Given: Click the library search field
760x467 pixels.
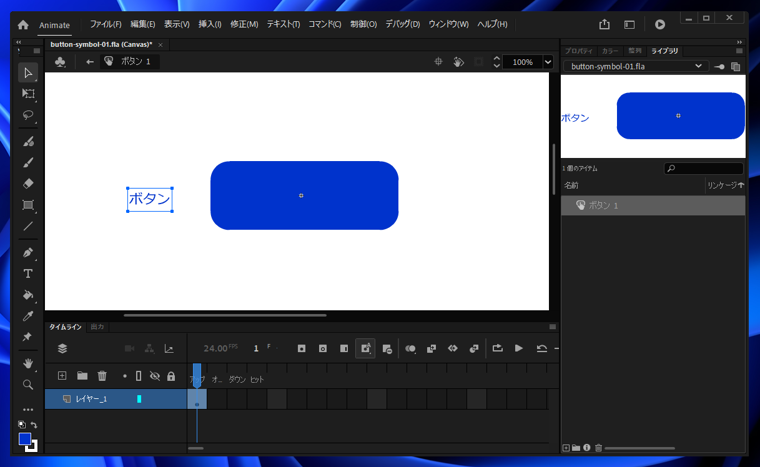Looking at the screenshot, I should pos(703,168).
